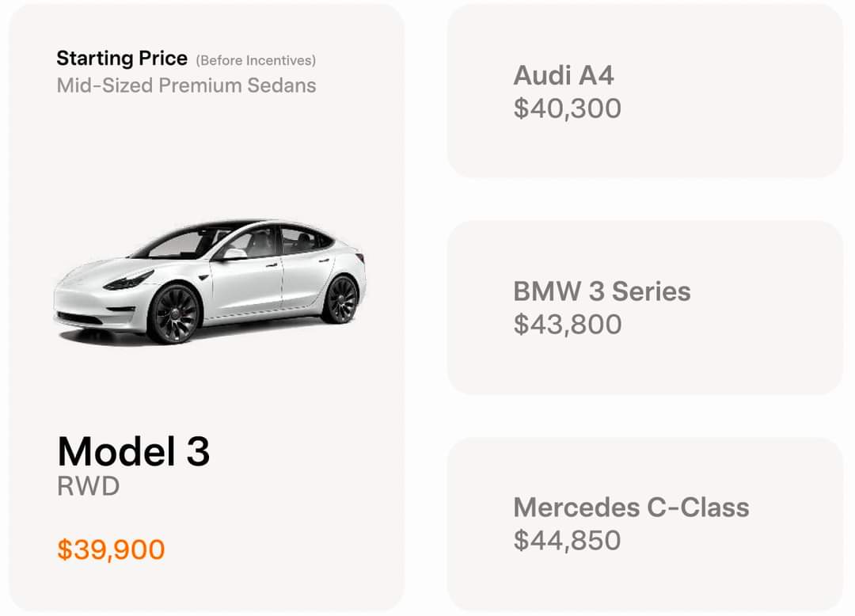Click the $44,850 Mercedes price
This screenshot has width=855, height=616.
[567, 540]
